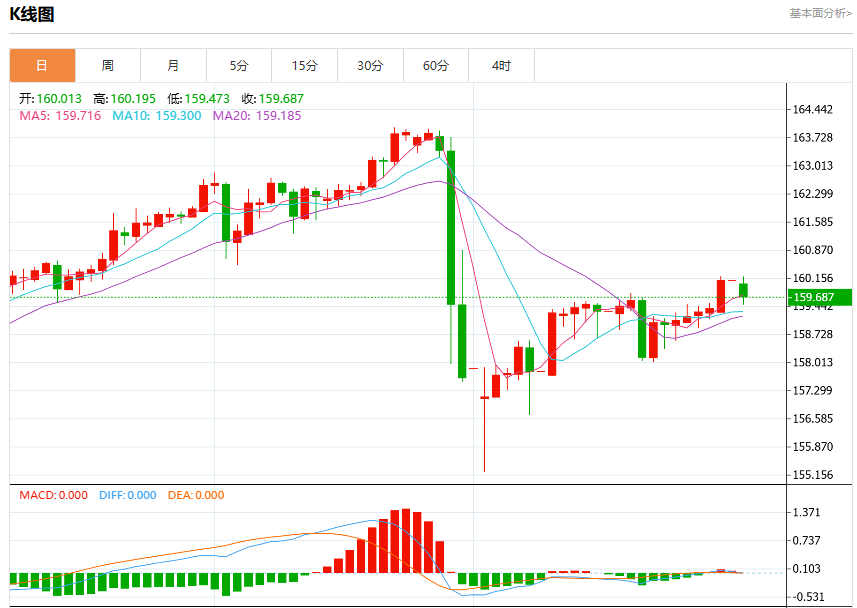Open the 30分 interval tab
The height and width of the screenshot is (608, 857).
click(371, 66)
